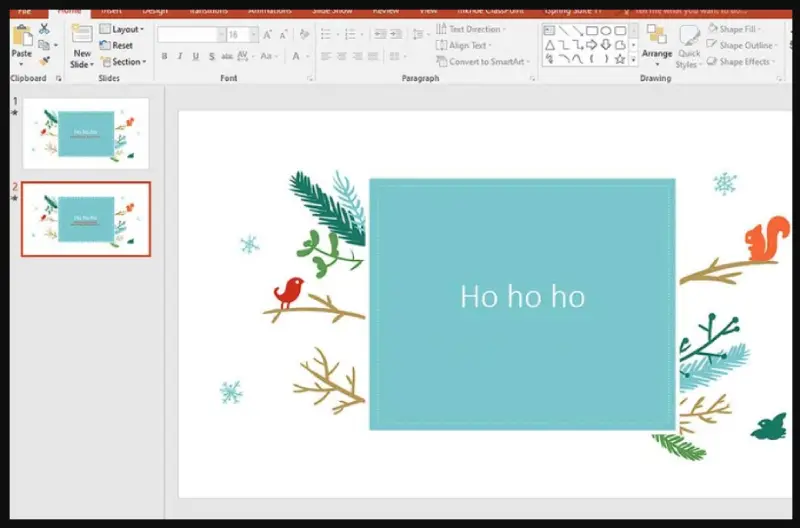800x528 pixels.
Task: Toggle Bold formatting
Action: point(164,56)
